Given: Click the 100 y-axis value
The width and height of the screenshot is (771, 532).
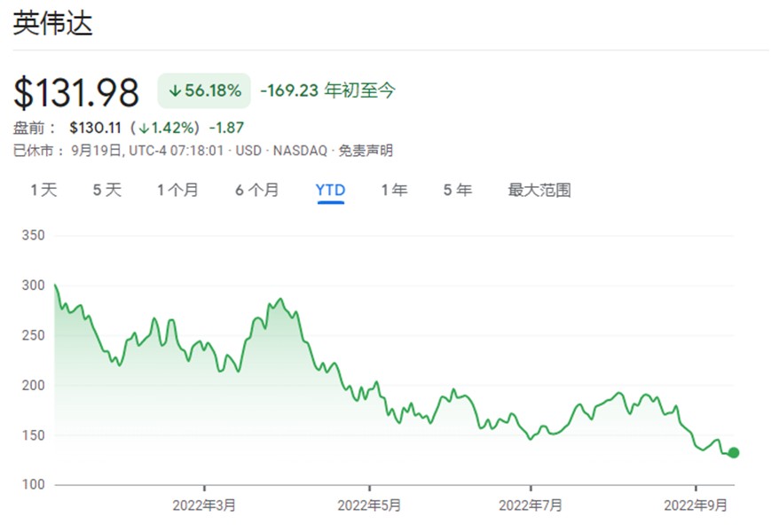Looking at the screenshot, I should tap(34, 485).
